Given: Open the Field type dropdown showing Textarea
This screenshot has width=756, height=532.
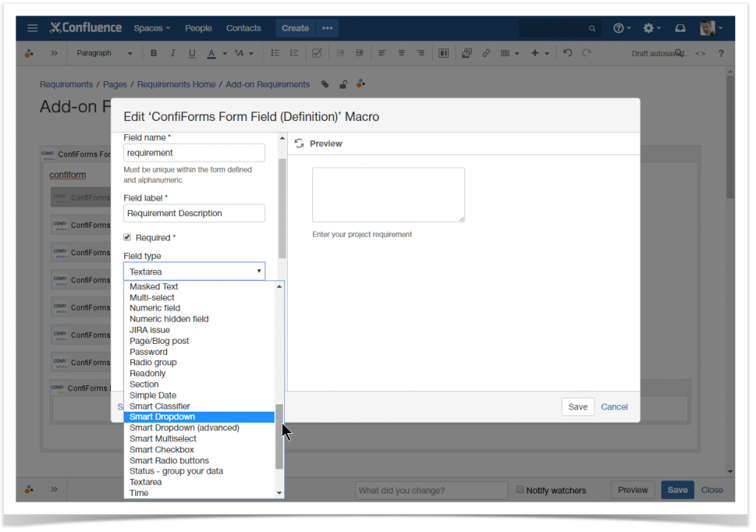Looking at the screenshot, I should coord(193,271).
